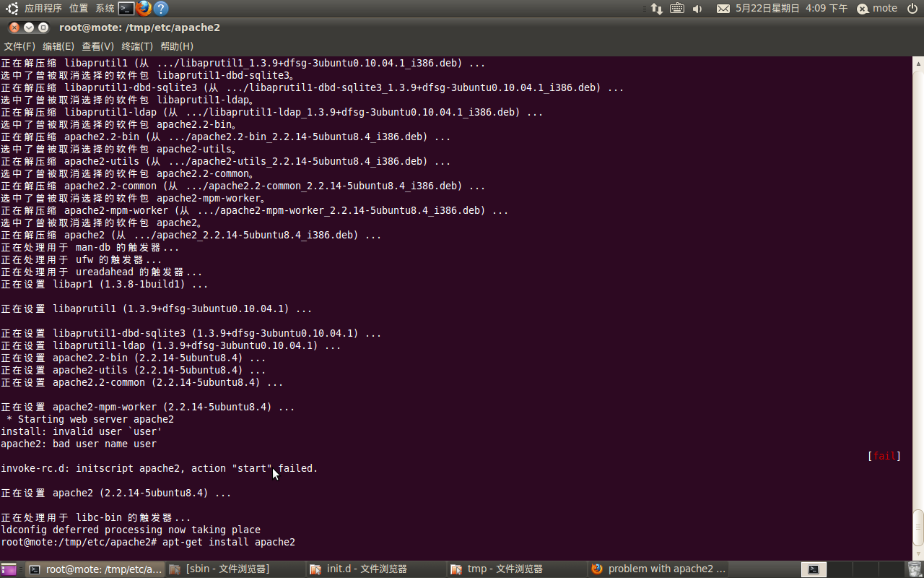Open the Help icon in top panel
The height and width of the screenshot is (578, 924).
[161, 9]
